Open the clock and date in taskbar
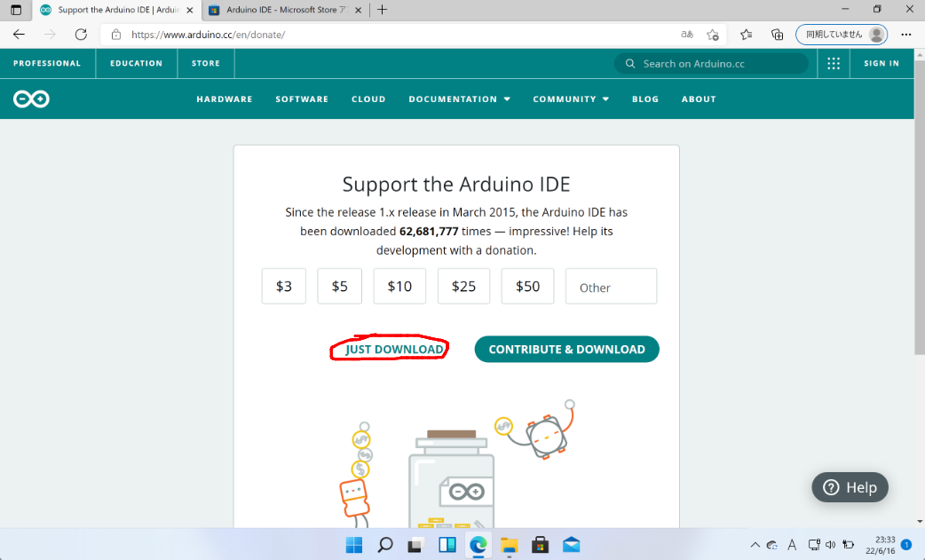This screenshot has height=560, width=925. point(880,545)
